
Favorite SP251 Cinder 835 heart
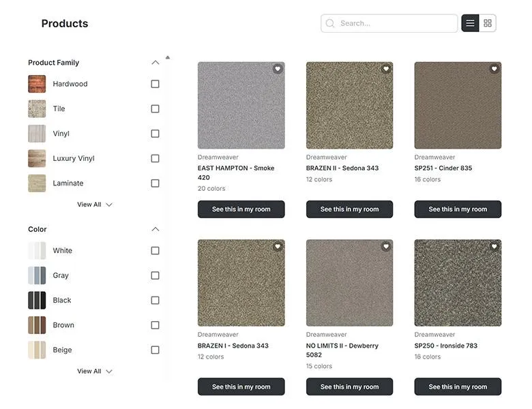[494, 69]
